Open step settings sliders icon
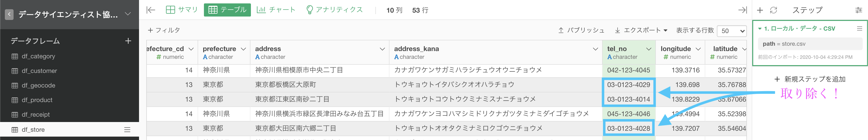The width and height of the screenshot is (868, 140). (x=859, y=10)
